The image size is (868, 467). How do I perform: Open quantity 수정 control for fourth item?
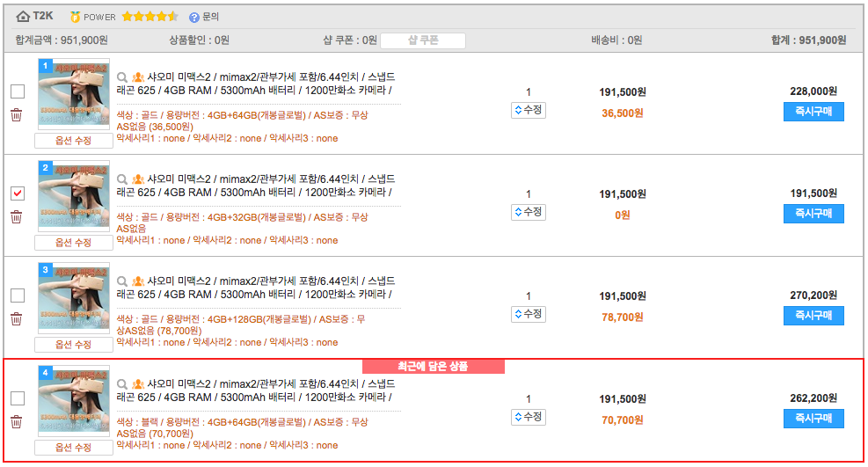tap(529, 416)
